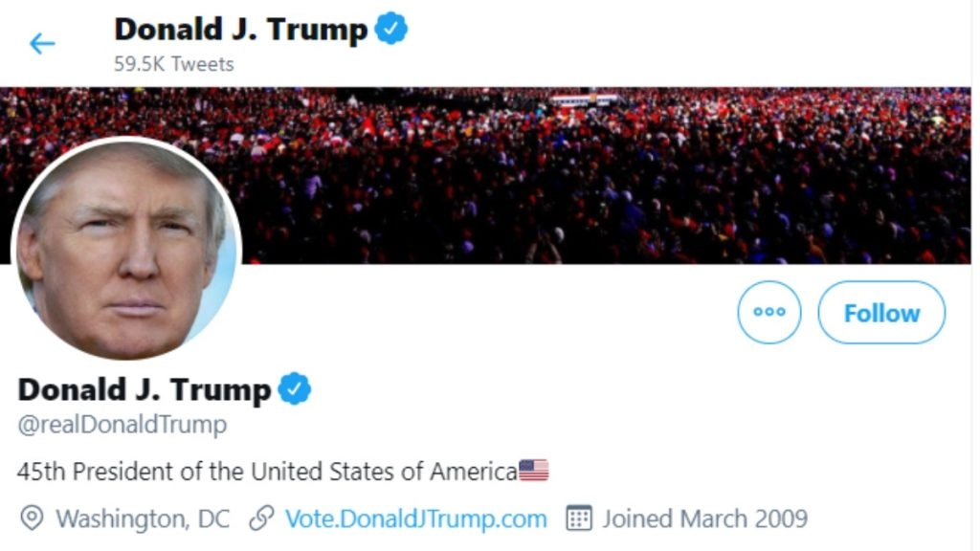Open the Vote.DonaldJTrump.com link

pyautogui.click(x=416, y=518)
